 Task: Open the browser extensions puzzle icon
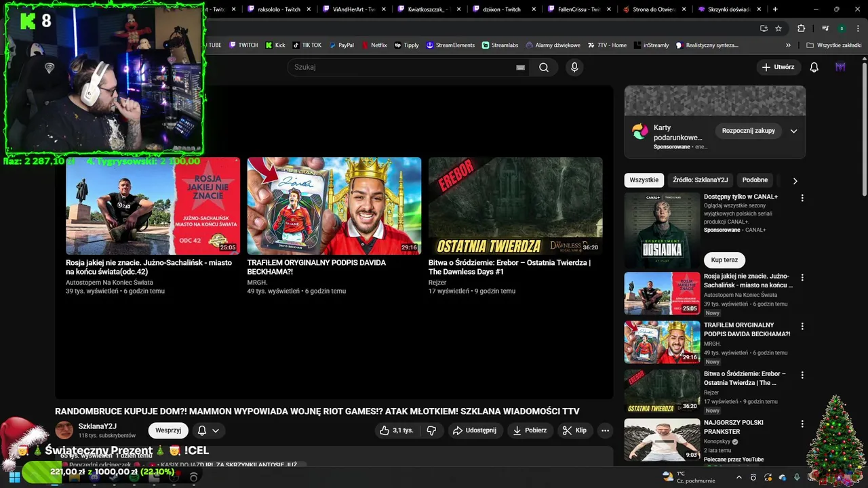pos(801,28)
